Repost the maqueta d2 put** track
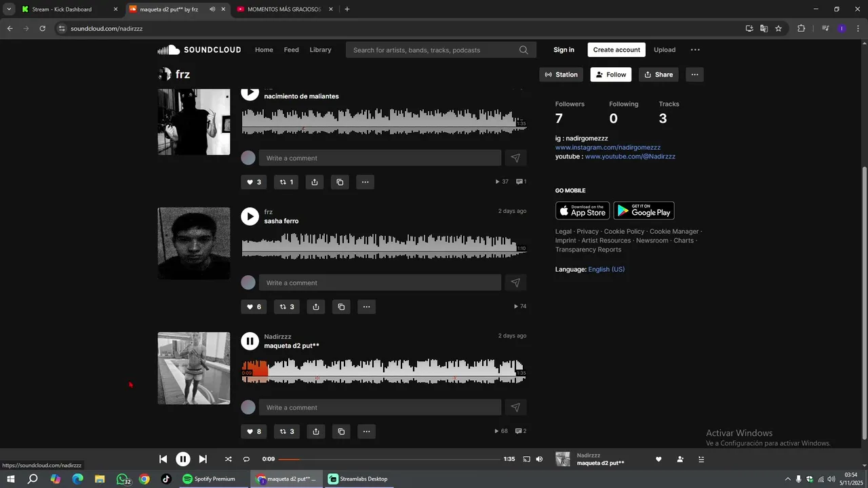Viewport: 868px width, 488px height. (288, 431)
